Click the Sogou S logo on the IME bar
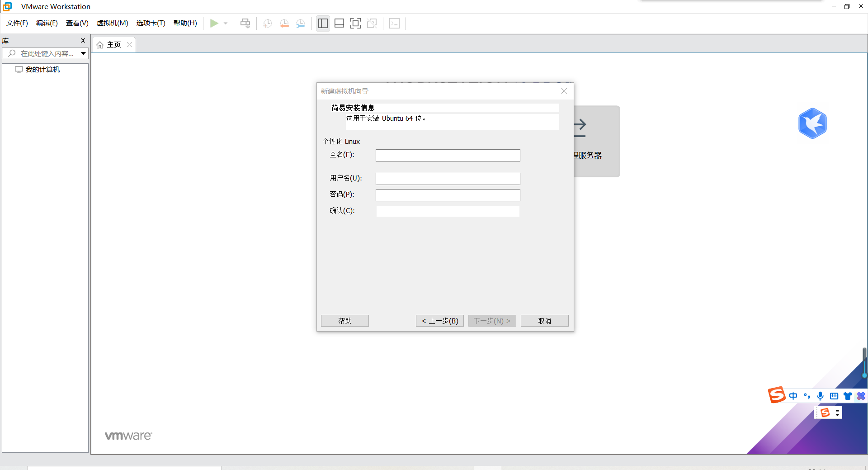Image resolution: width=868 pixels, height=470 pixels. 777,395
